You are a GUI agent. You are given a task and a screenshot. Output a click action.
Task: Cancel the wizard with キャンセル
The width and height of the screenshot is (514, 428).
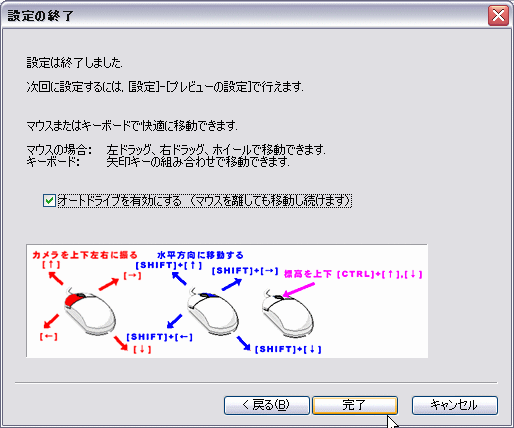[x=455, y=405]
